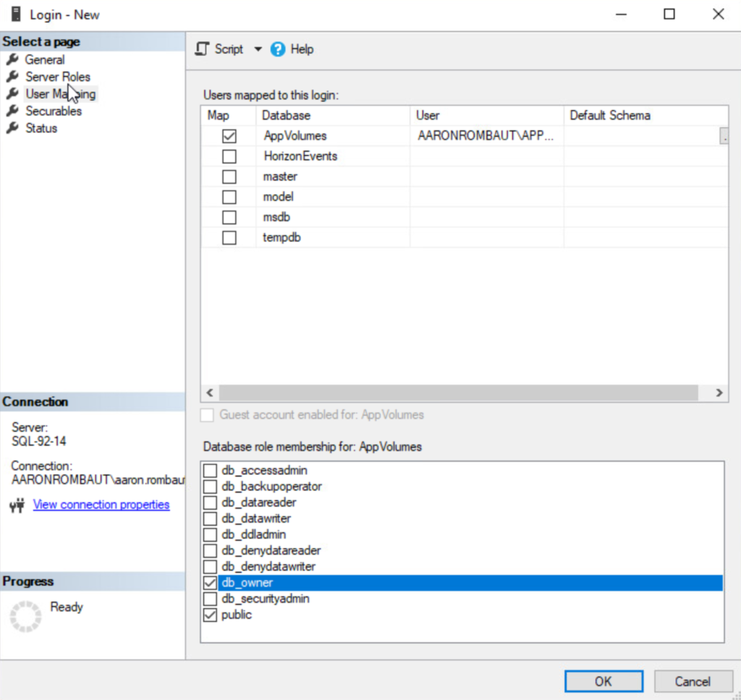Image resolution: width=741 pixels, height=700 pixels.
Task: Uncheck the AppVolumes map checkbox
Action: [x=229, y=136]
